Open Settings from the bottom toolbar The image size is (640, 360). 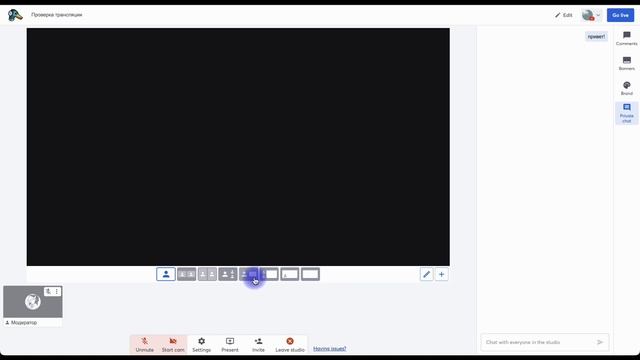(201, 344)
